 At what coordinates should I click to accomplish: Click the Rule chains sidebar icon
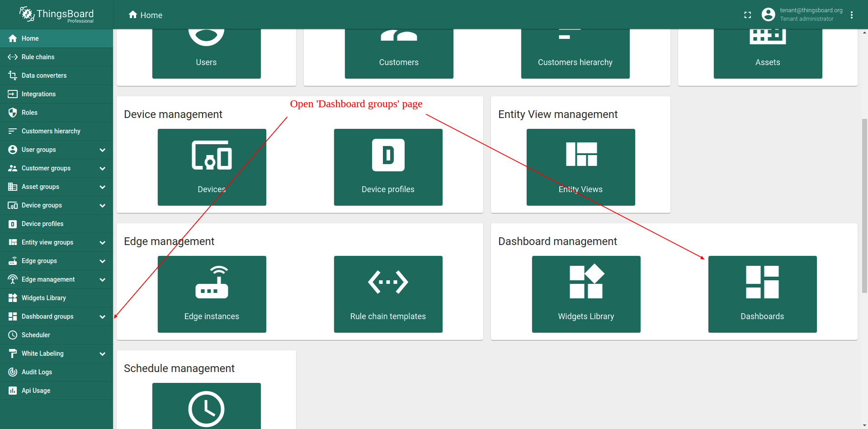click(13, 57)
